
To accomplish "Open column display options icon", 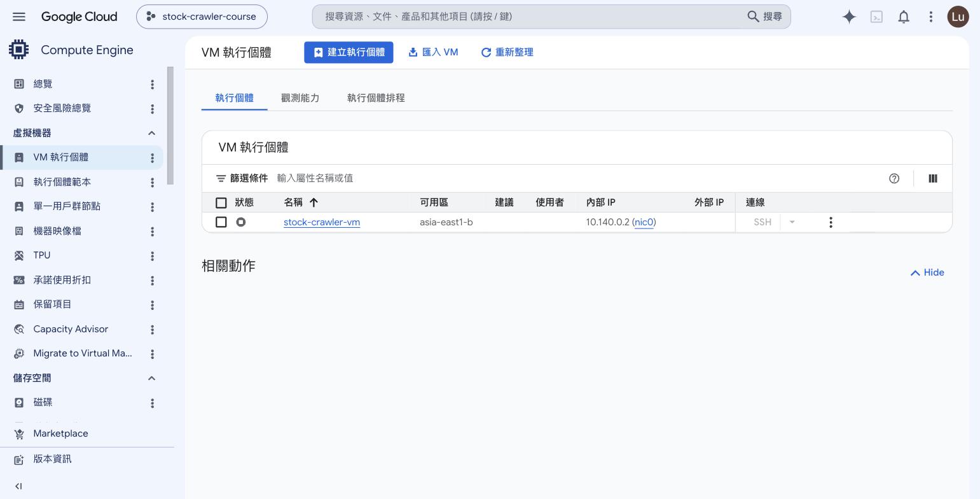I will 933,178.
